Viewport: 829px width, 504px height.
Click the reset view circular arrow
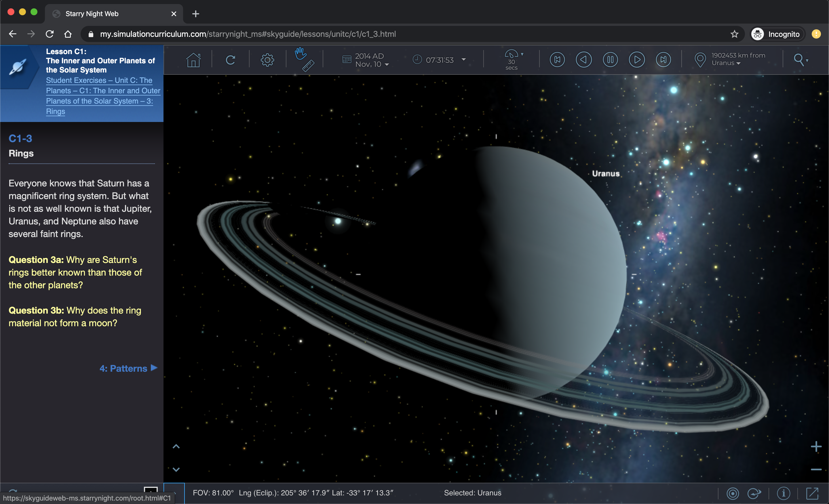(x=230, y=60)
